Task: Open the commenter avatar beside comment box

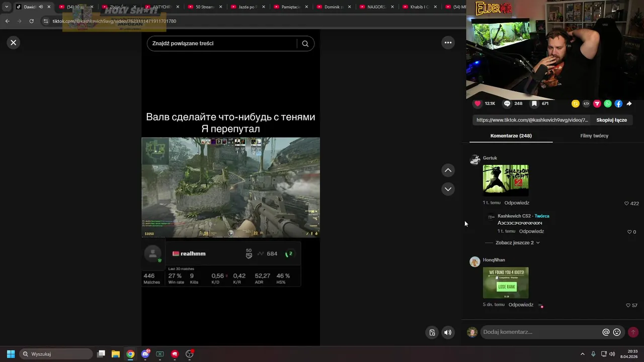Action: 472,332
